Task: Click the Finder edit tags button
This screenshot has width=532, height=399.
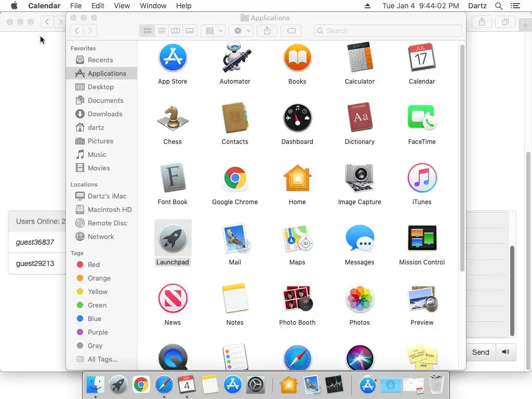Action: [x=291, y=31]
